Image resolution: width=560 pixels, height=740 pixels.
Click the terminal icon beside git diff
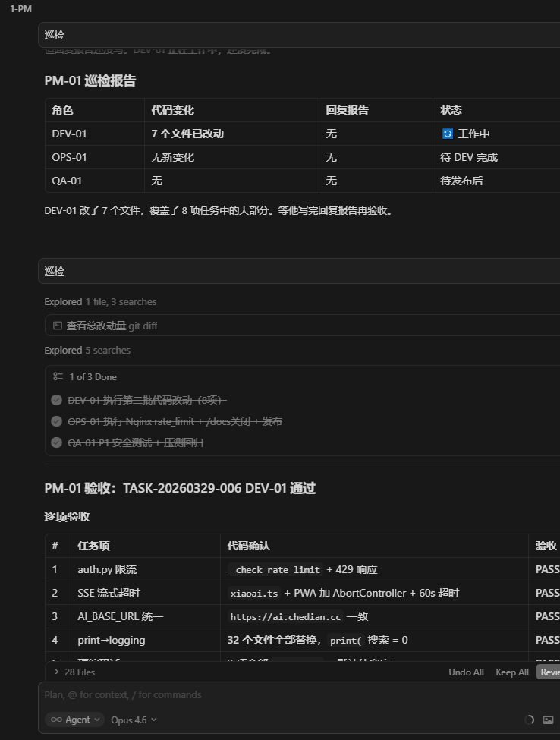click(57, 326)
